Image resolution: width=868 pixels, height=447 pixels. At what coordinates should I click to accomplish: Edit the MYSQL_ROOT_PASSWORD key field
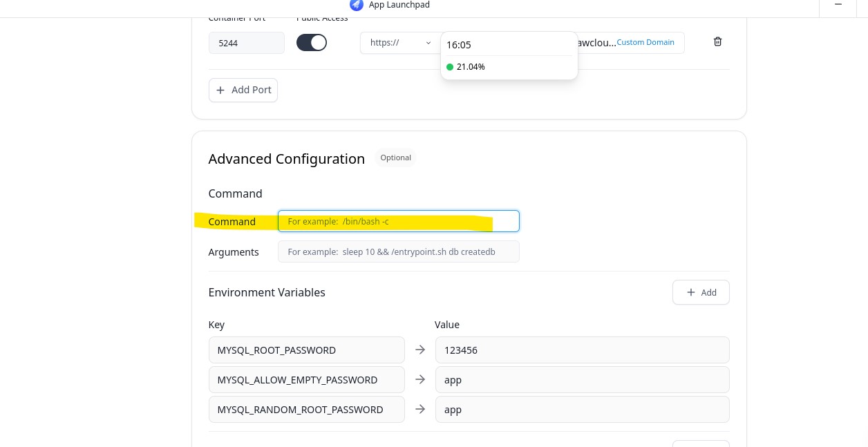(x=306, y=350)
